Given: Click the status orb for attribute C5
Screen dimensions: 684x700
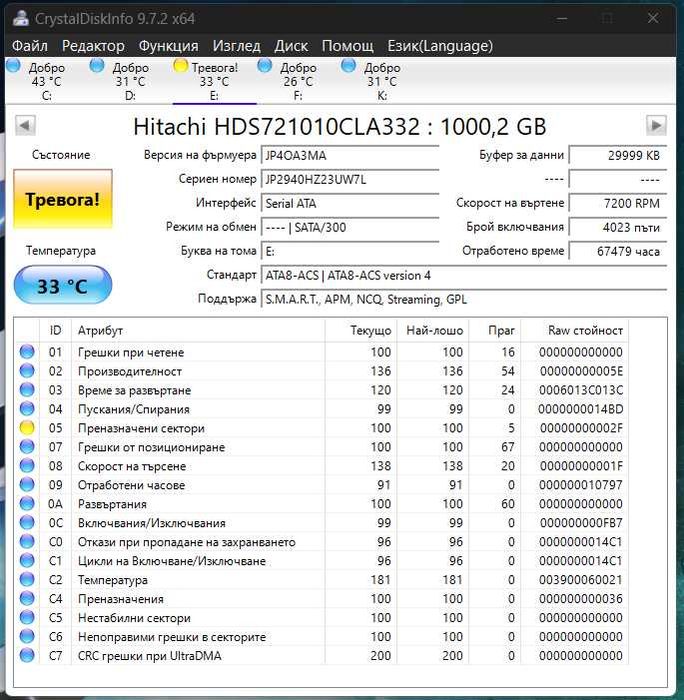Looking at the screenshot, I should [x=27, y=617].
